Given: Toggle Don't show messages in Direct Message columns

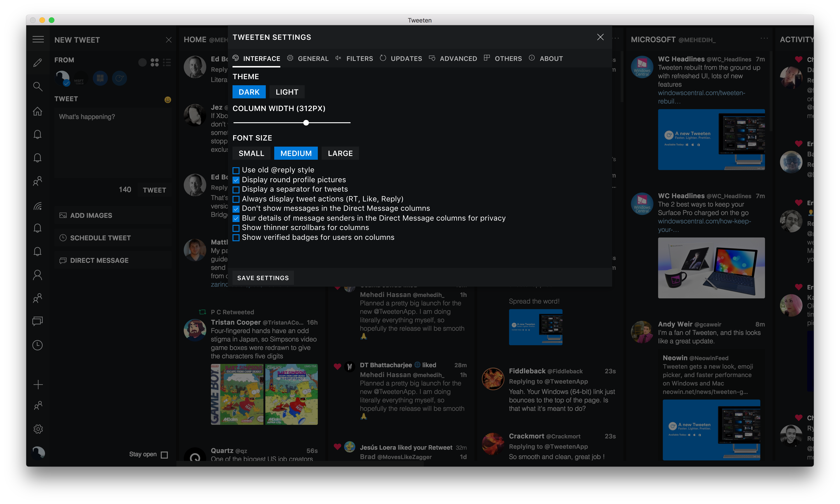Looking at the screenshot, I should pyautogui.click(x=236, y=208).
